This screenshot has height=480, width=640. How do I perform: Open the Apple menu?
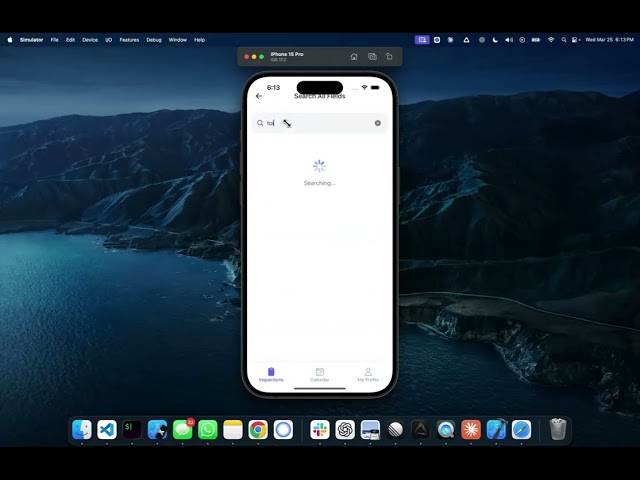[10, 40]
